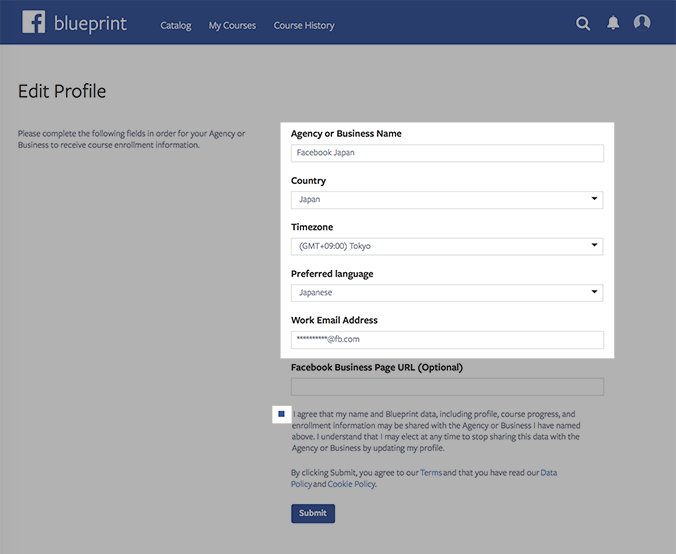Click the Country dropdown arrow
Viewport: 676px width, 554px height.
click(x=594, y=199)
